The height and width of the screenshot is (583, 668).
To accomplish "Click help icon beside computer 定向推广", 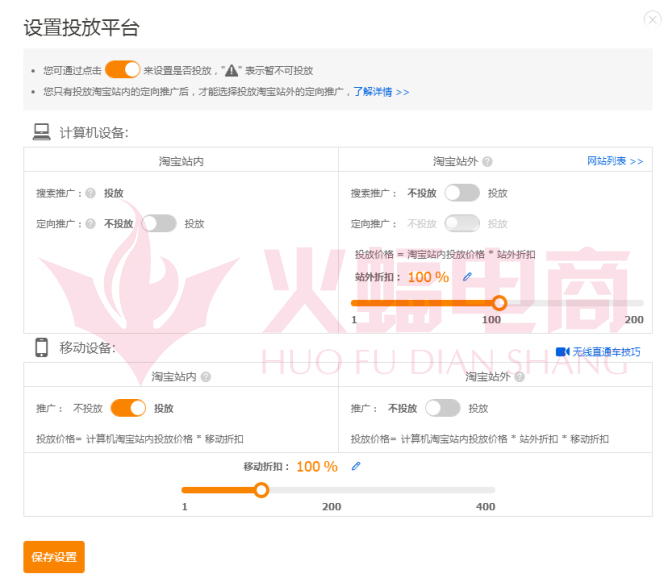I will (90, 224).
